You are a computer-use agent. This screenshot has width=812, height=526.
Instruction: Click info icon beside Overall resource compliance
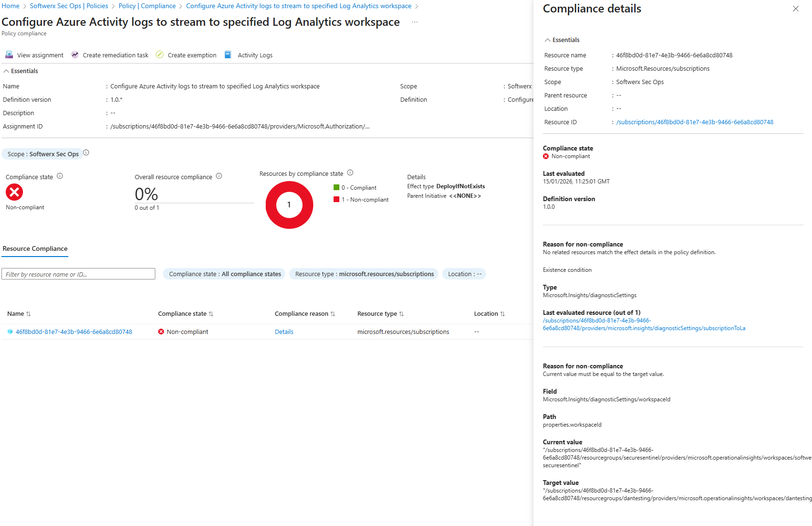pos(219,176)
